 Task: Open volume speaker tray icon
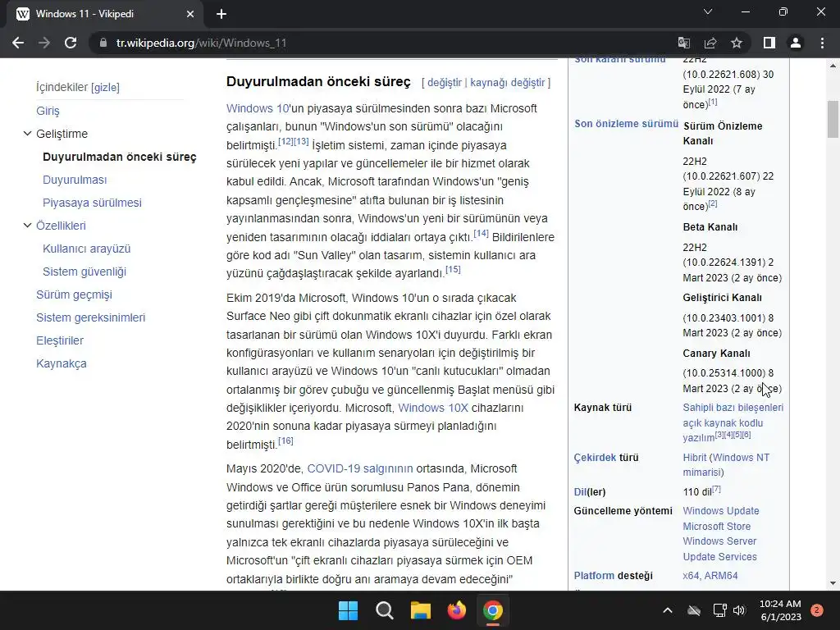pos(739,610)
